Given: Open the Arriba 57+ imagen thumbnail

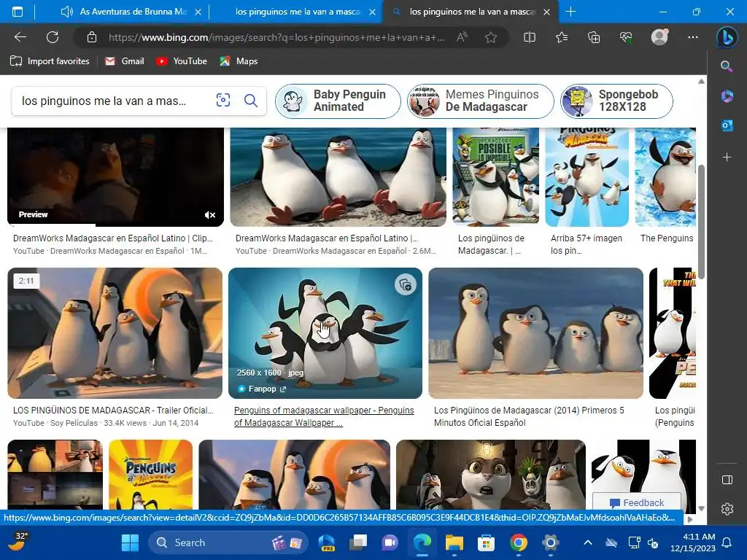Looking at the screenshot, I should 587,176.
